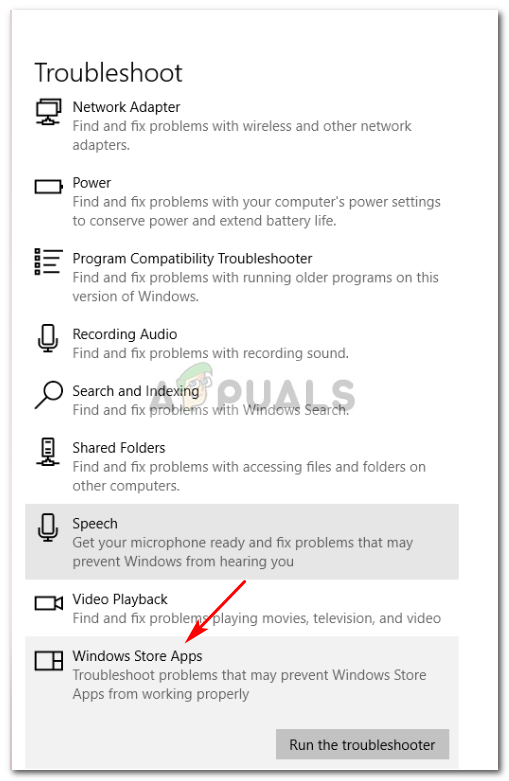The width and height of the screenshot is (509, 781).
Task: Click the Speech microphone icon
Action: (48, 527)
